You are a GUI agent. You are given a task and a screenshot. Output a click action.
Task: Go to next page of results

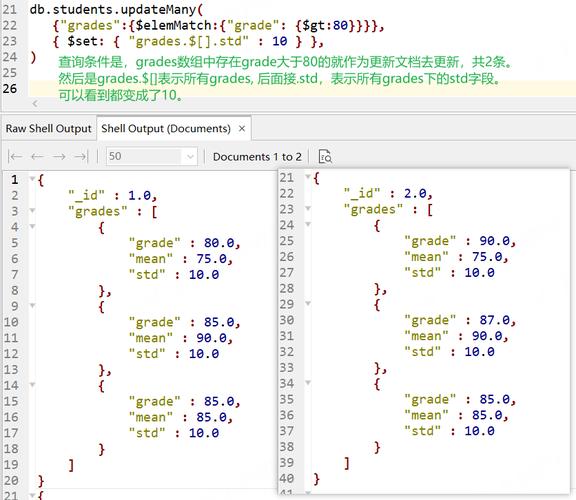tap(59, 157)
